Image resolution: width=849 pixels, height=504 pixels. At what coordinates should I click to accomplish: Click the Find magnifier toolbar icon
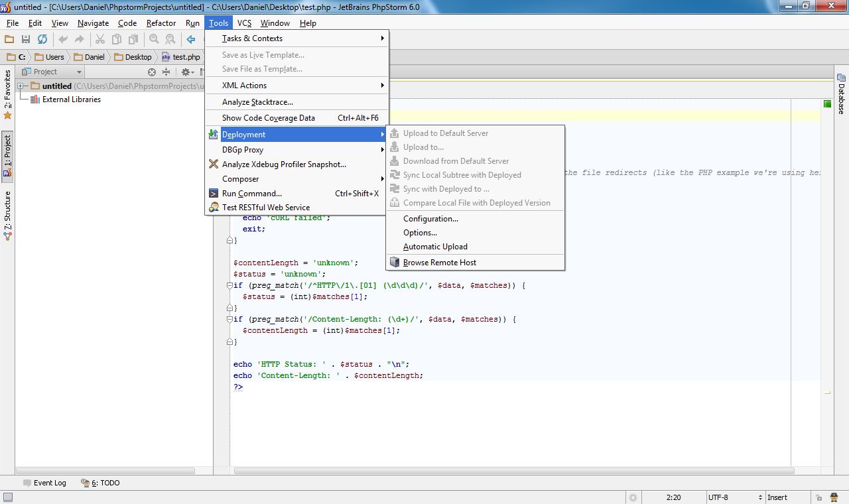[x=154, y=40]
